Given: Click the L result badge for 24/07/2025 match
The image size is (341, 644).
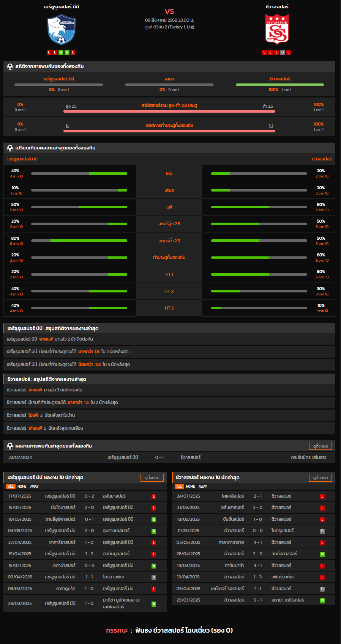Looking at the screenshot, I should [322, 496].
